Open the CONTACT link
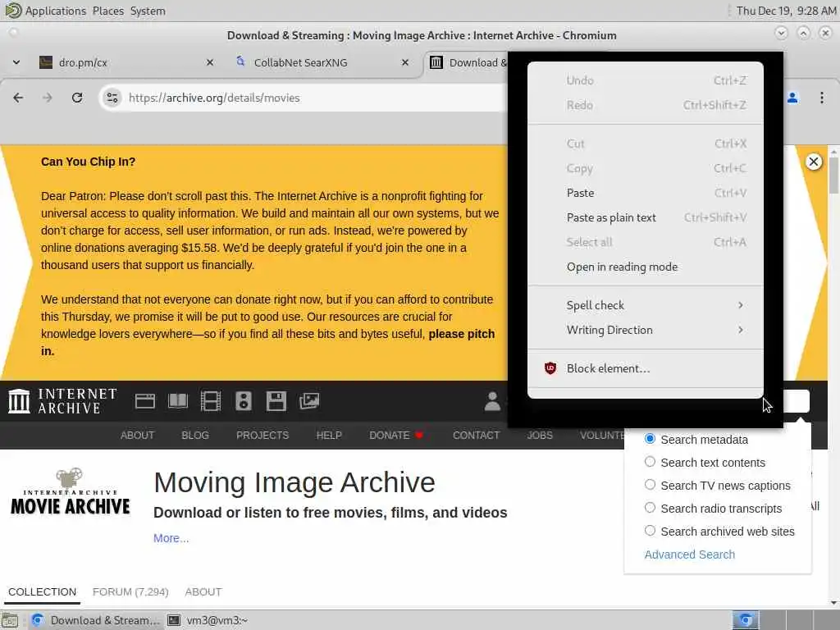This screenshot has width=840, height=630. pos(476,435)
